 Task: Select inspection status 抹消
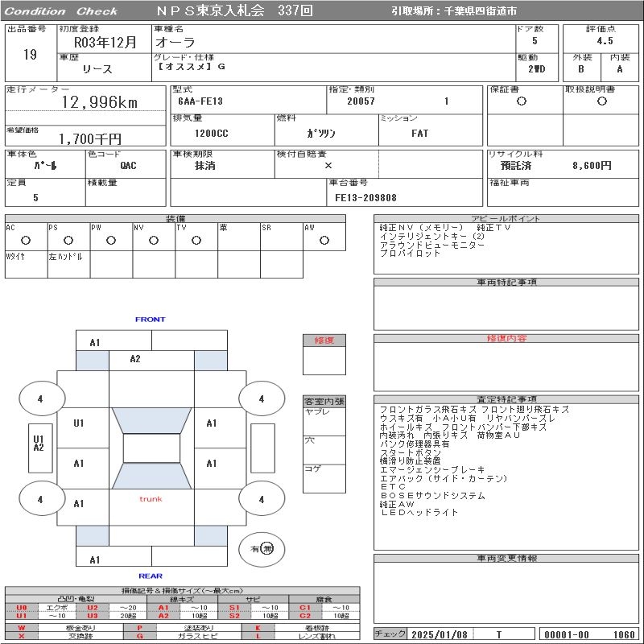tap(204, 166)
